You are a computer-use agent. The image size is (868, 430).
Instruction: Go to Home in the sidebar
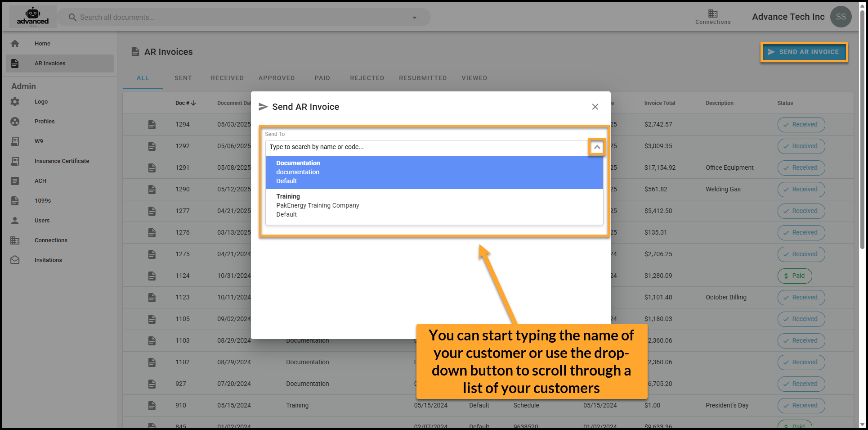(60, 44)
